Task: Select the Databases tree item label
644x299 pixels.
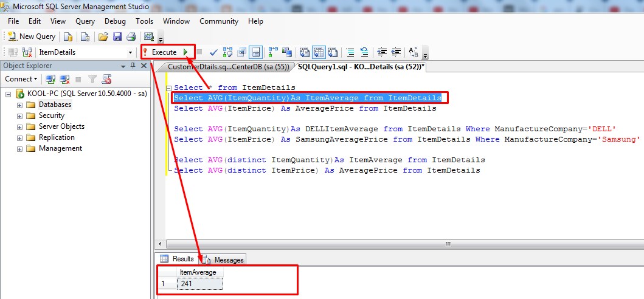Action: (x=55, y=105)
